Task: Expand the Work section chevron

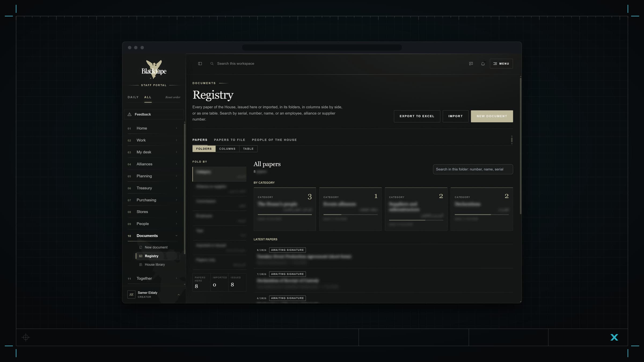Action: tap(176, 140)
